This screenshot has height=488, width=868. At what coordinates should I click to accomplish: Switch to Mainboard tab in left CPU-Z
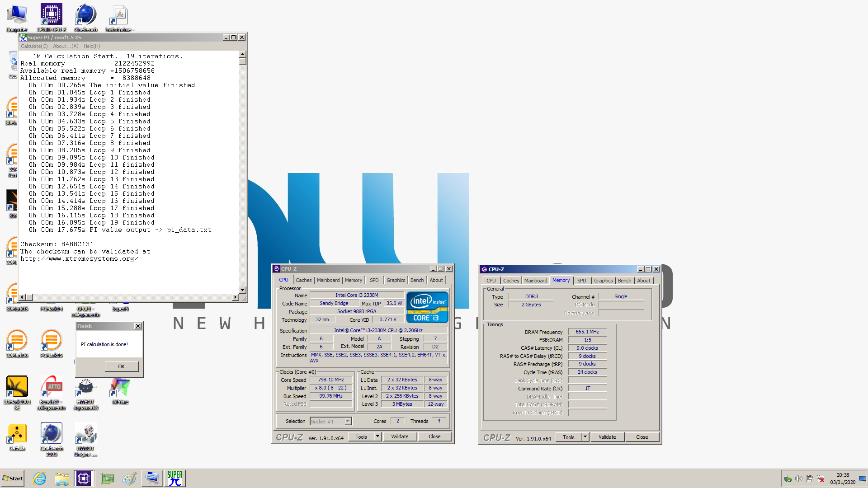tap(328, 280)
